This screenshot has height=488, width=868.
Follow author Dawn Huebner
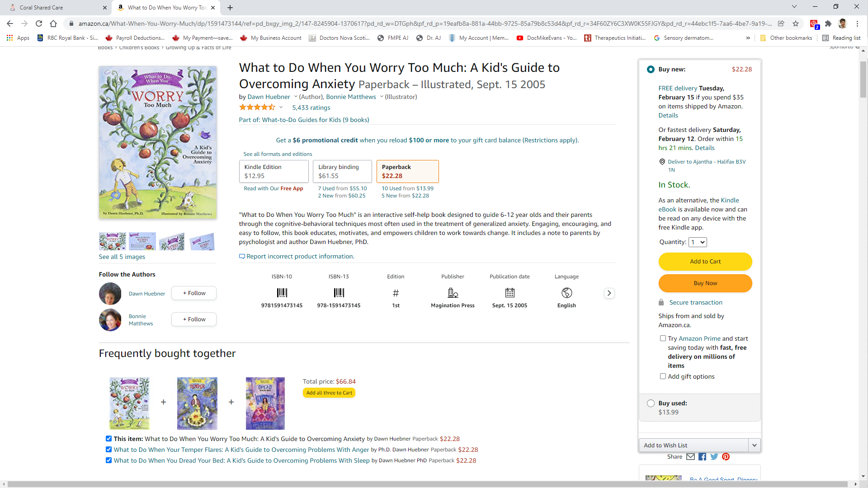coord(193,293)
